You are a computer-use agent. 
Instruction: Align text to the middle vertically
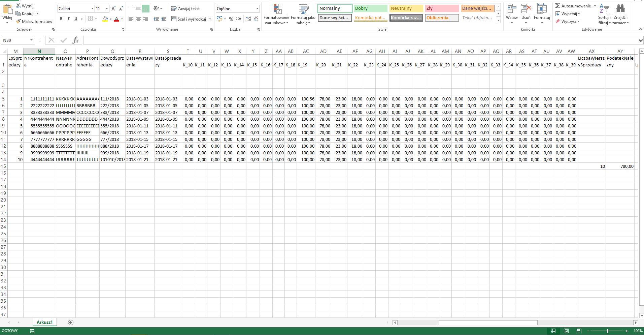[x=138, y=8]
